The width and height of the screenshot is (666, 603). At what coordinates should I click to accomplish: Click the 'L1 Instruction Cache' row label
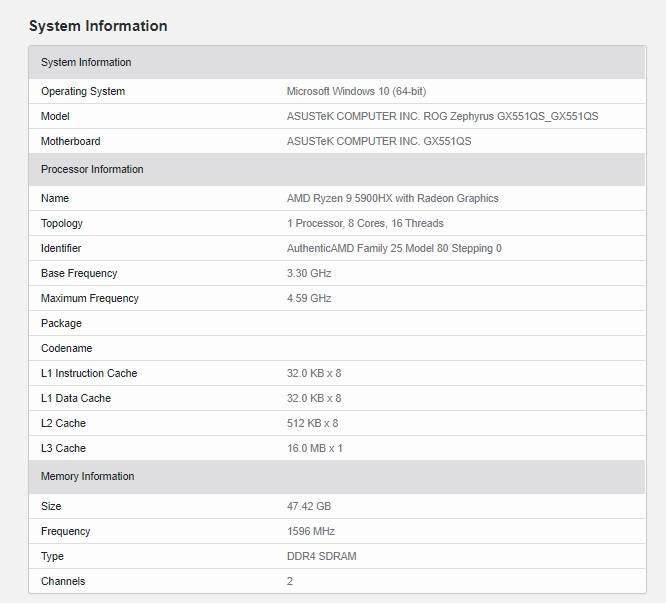point(89,374)
